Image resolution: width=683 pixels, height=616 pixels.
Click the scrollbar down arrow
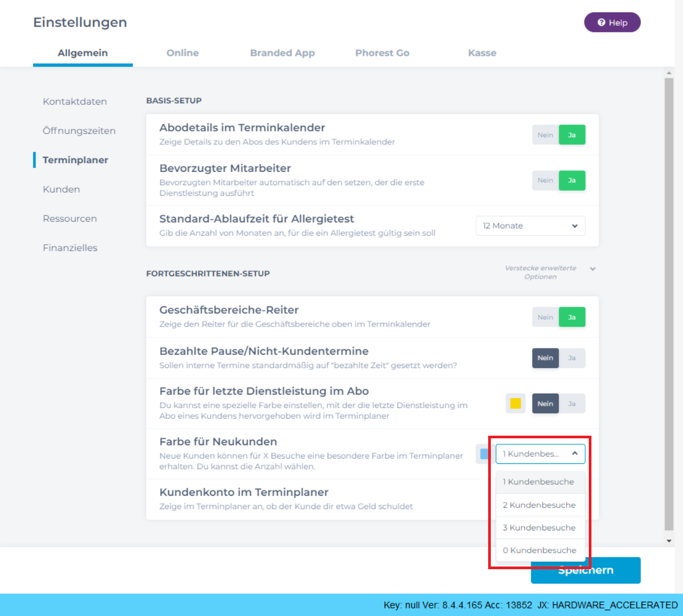[x=669, y=541]
